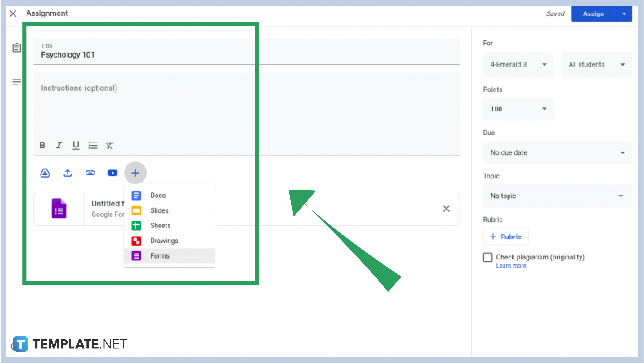Create a new Slides file
This screenshot has height=363, width=644.
click(169, 210)
